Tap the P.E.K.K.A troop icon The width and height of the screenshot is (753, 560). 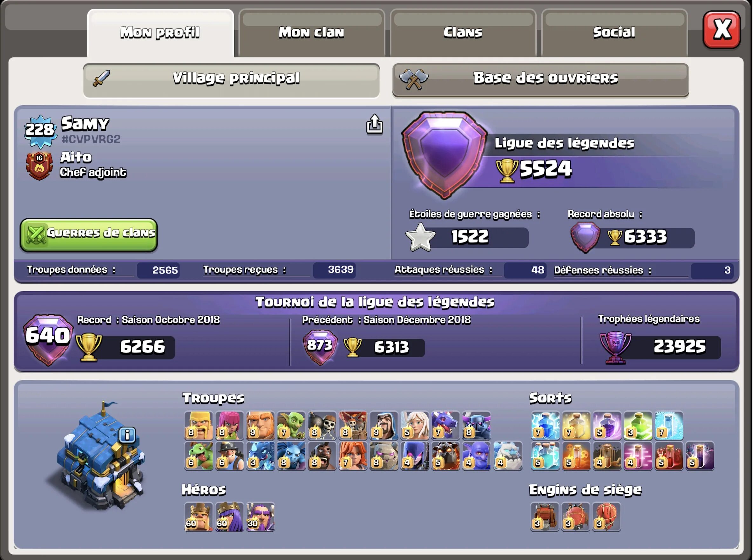477,426
